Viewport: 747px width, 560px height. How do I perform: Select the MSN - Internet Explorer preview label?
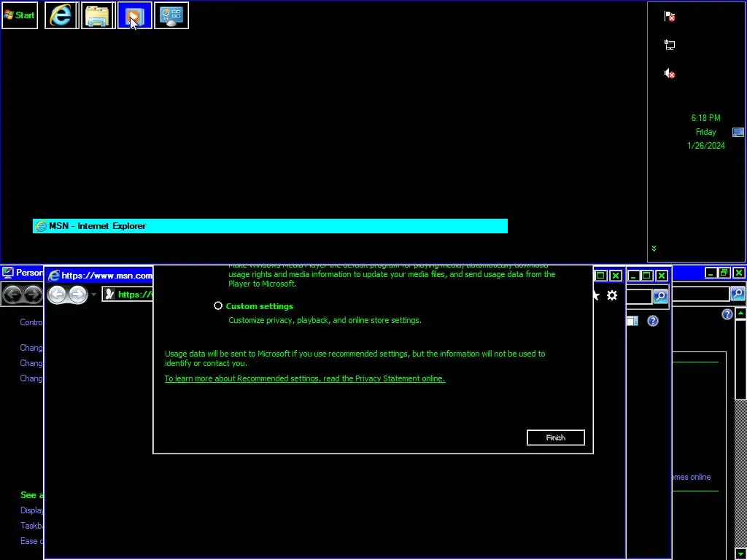270,226
